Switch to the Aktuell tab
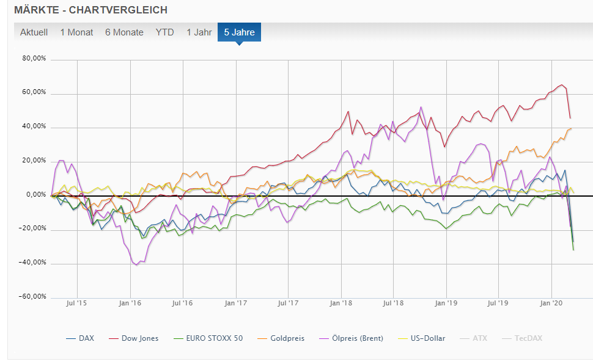 click(x=35, y=32)
